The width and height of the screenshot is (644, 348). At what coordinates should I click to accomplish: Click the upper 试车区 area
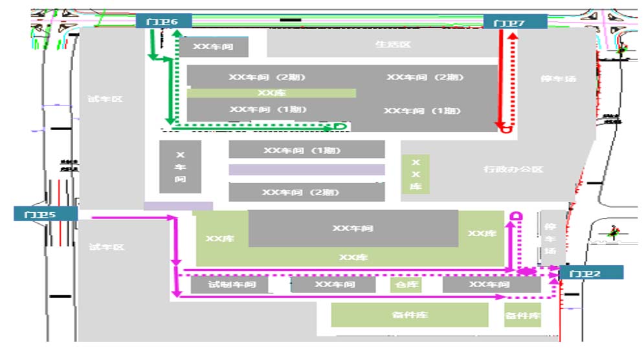105,99
